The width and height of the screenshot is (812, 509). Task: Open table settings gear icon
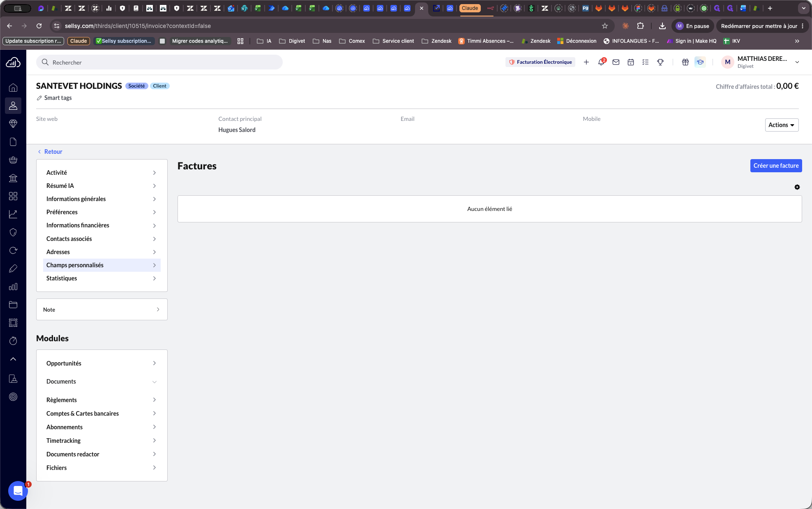click(x=797, y=187)
